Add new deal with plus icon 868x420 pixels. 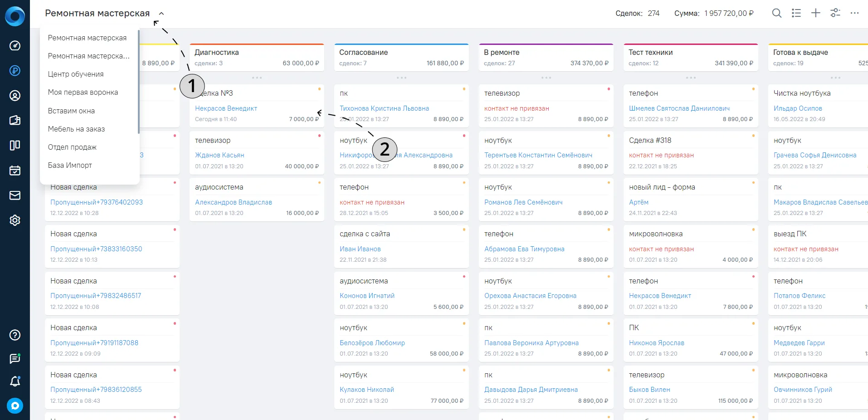coord(816,13)
